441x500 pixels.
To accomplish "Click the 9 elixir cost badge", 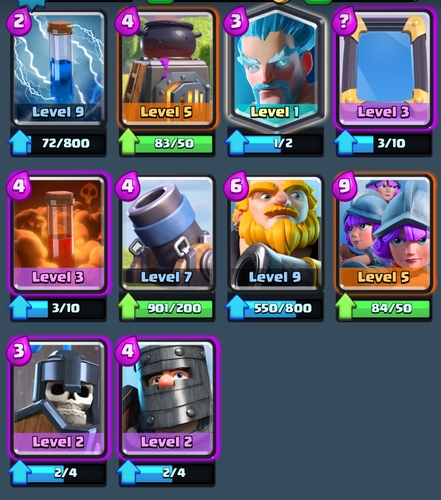I will (x=344, y=187).
